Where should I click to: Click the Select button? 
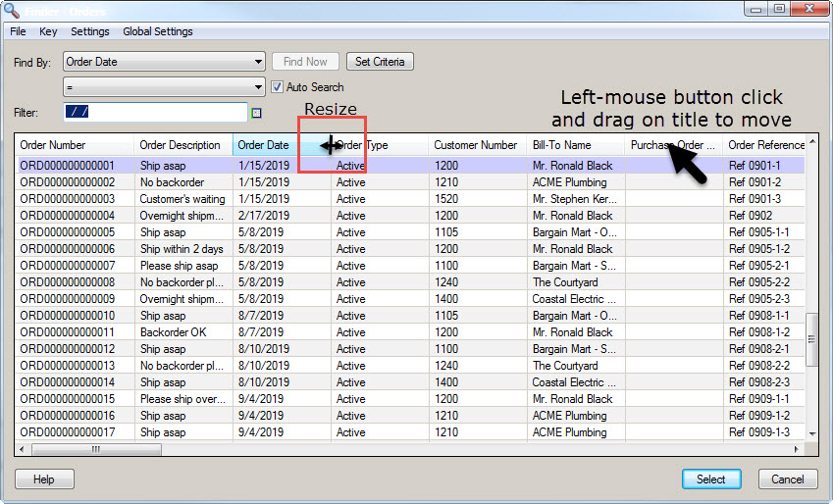711,479
